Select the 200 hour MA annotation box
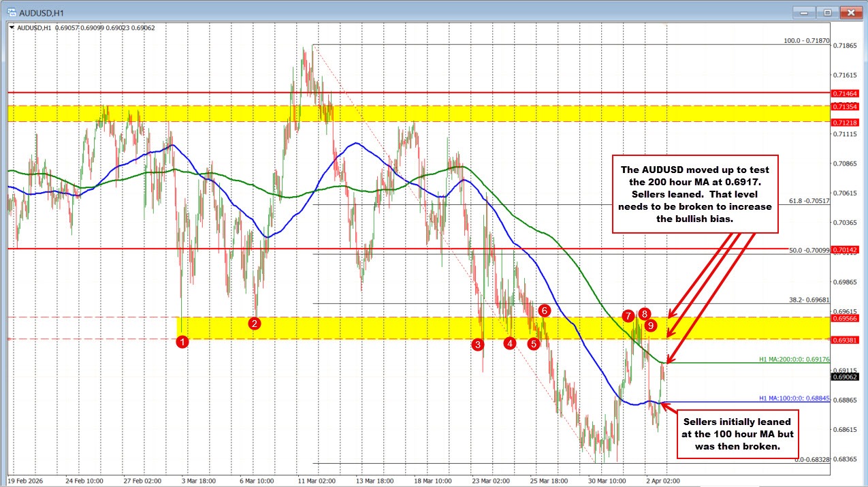 click(x=694, y=194)
